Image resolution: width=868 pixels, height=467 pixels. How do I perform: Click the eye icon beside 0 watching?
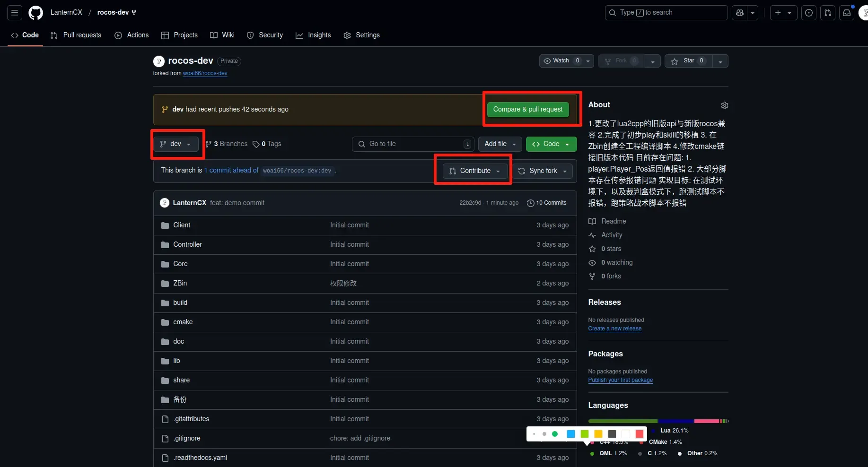pyautogui.click(x=592, y=262)
